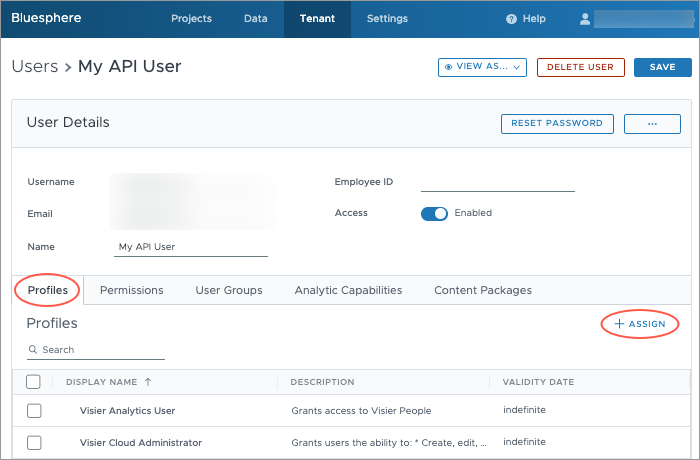Click the sort arrow beside Display Name
Image resolution: width=700 pixels, height=460 pixels.
tap(149, 382)
